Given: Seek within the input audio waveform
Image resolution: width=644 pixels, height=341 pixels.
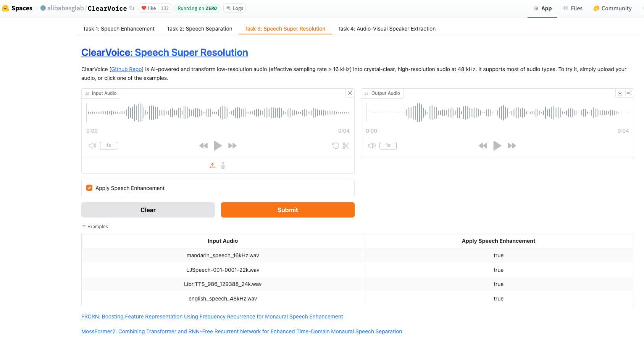Looking at the screenshot, I should [x=218, y=113].
